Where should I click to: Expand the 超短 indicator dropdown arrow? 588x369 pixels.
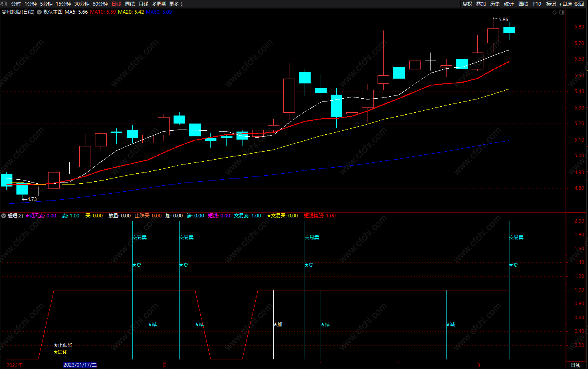coord(4,216)
